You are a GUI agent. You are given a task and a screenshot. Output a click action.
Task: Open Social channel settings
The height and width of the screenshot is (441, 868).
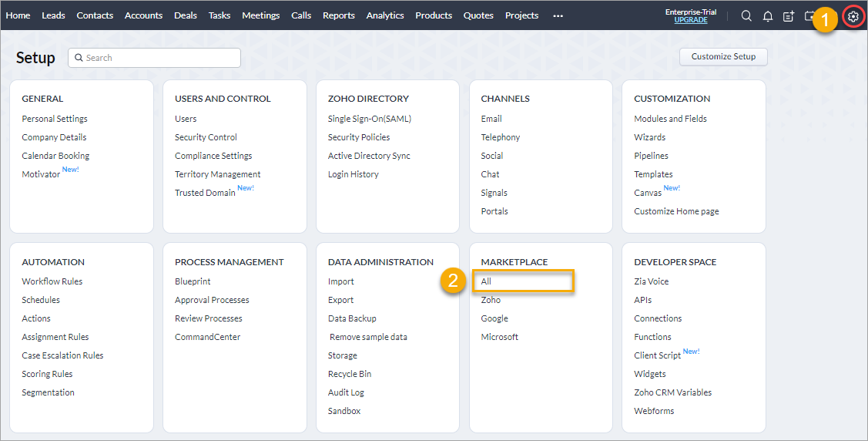pyautogui.click(x=491, y=156)
